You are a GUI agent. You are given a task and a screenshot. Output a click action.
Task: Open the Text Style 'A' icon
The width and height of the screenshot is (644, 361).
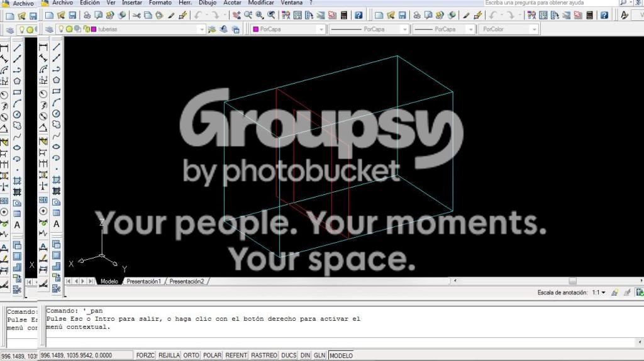625,16
